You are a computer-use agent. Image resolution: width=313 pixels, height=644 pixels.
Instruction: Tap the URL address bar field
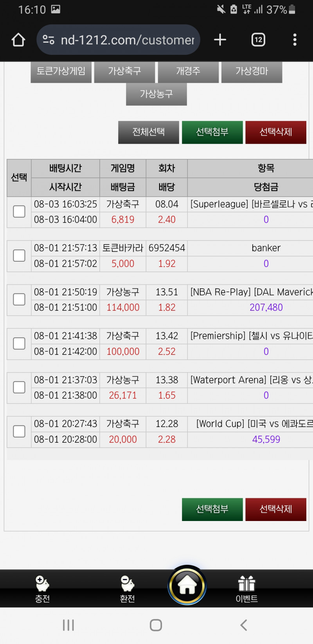127,40
